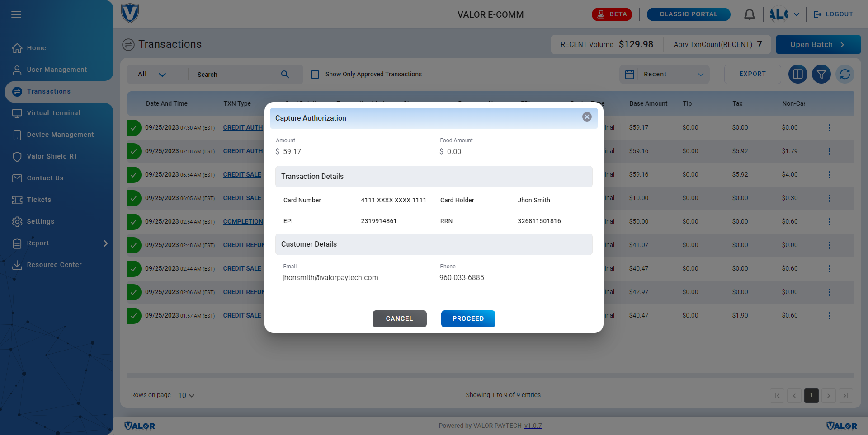Open the hamburger menu icon
868x435 pixels.
click(16, 14)
